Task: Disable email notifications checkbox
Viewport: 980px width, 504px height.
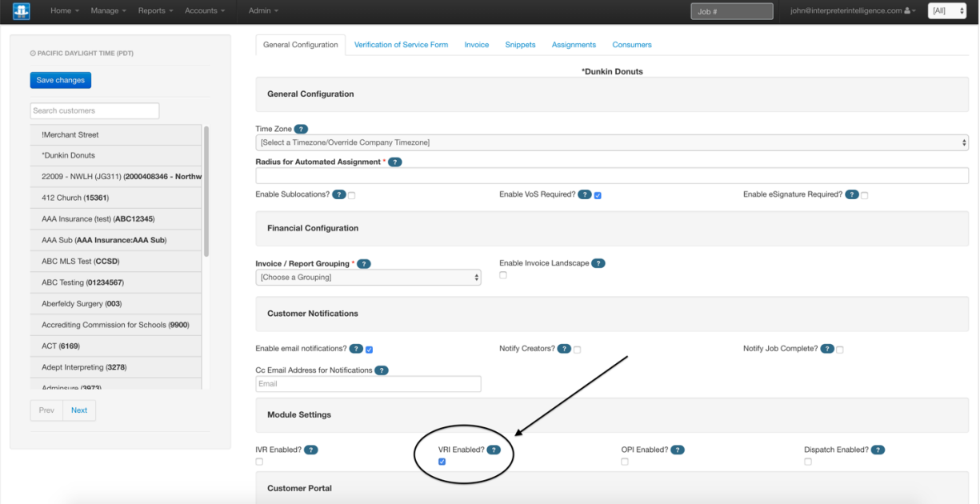Action: [369, 349]
